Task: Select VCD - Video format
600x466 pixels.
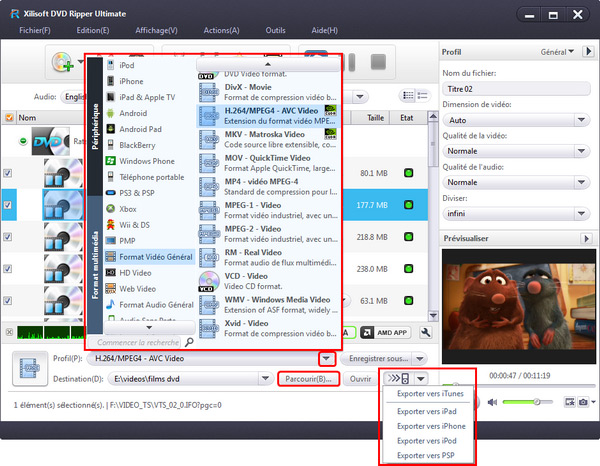Action: pos(268,281)
